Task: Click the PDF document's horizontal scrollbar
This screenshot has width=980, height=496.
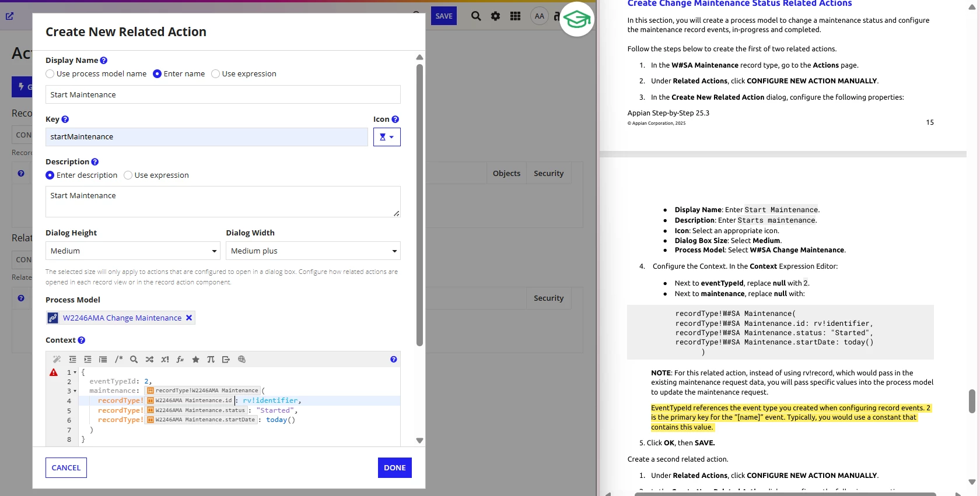Action: (x=785, y=494)
